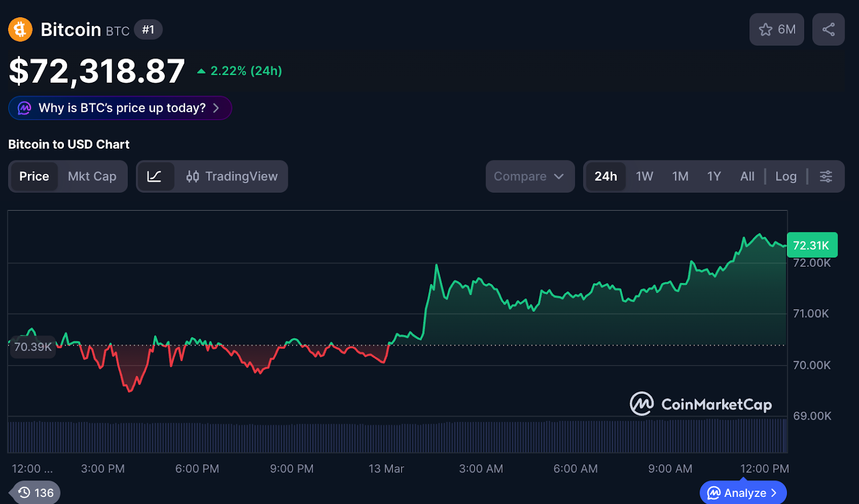Expand the 'Why is BTC's price up today?' chevron
859x504 pixels.
[216, 108]
